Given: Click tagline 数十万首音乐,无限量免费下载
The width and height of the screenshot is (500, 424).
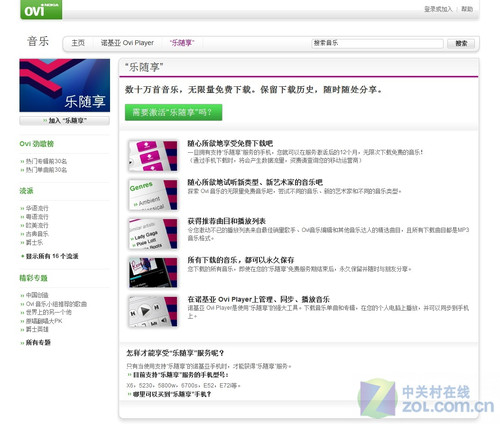Looking at the screenshot, I should [x=254, y=90].
